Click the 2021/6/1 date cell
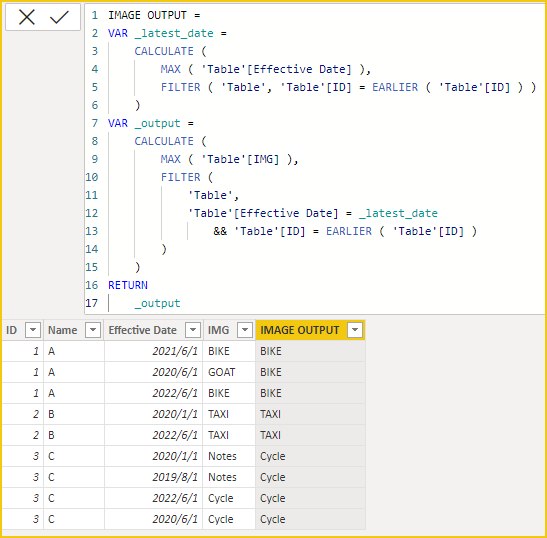The width and height of the screenshot is (547, 538). [153, 351]
